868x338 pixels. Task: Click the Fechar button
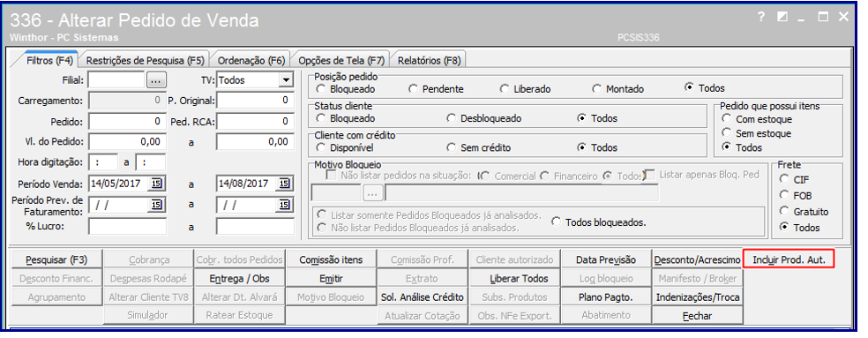pyautogui.click(x=698, y=316)
